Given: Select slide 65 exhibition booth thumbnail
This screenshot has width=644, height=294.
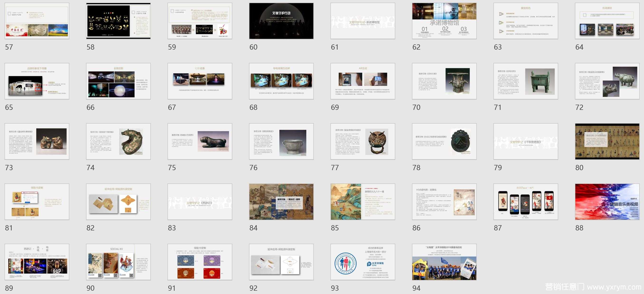Looking at the screenshot, I should pyautogui.click(x=37, y=81).
